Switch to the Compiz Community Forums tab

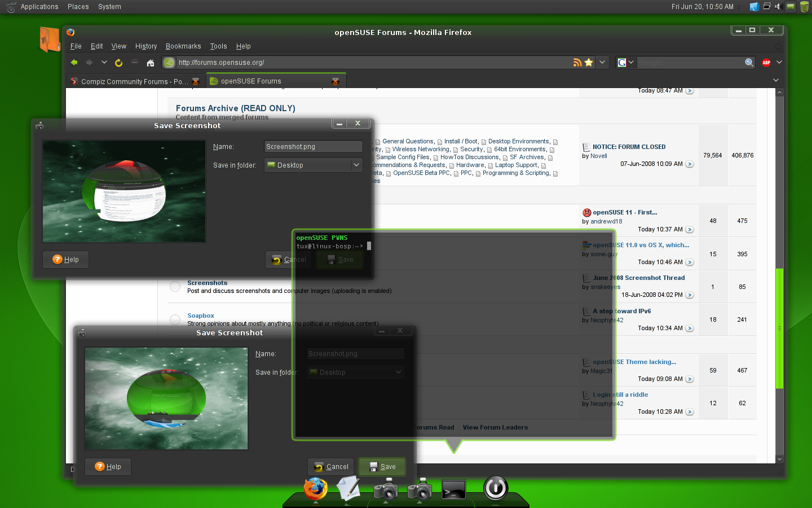coord(135,81)
